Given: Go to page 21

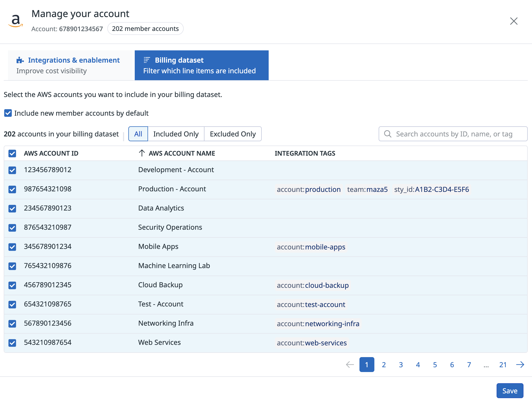Looking at the screenshot, I should (x=503, y=365).
